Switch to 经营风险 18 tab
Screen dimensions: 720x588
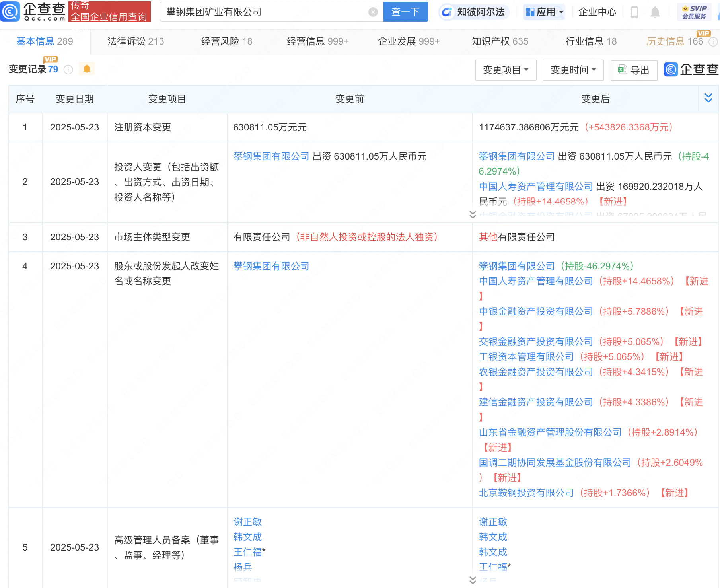coord(227,41)
